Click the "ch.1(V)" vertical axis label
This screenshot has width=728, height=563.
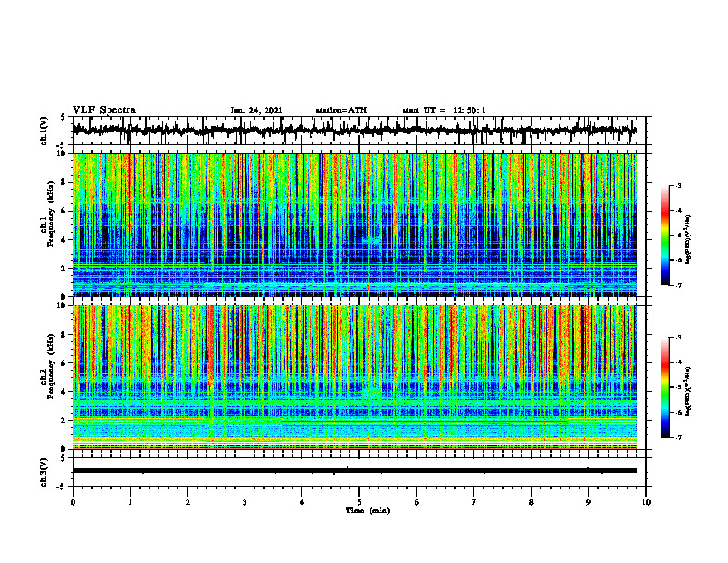(x=44, y=131)
